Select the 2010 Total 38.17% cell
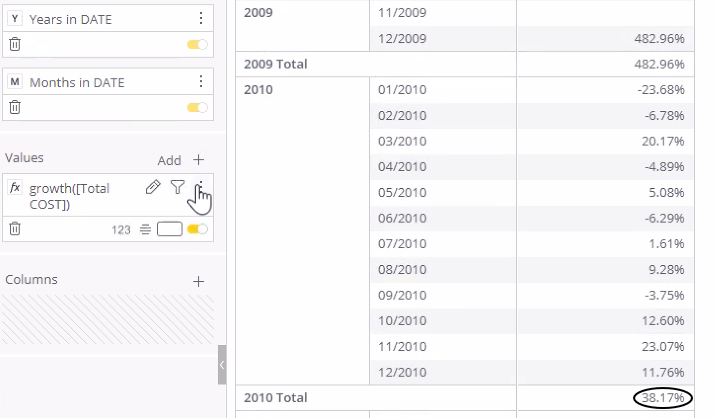This screenshot has height=418, width=715. pos(606,397)
